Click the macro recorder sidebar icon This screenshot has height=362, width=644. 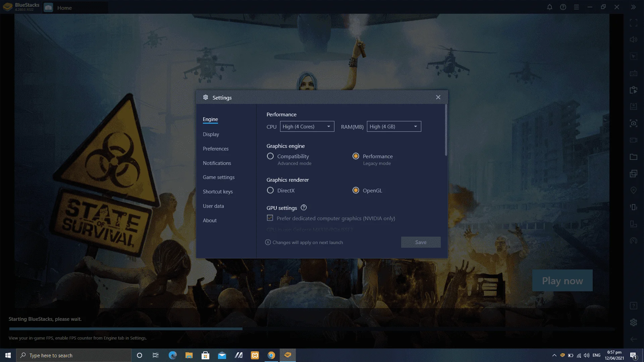coord(634,90)
